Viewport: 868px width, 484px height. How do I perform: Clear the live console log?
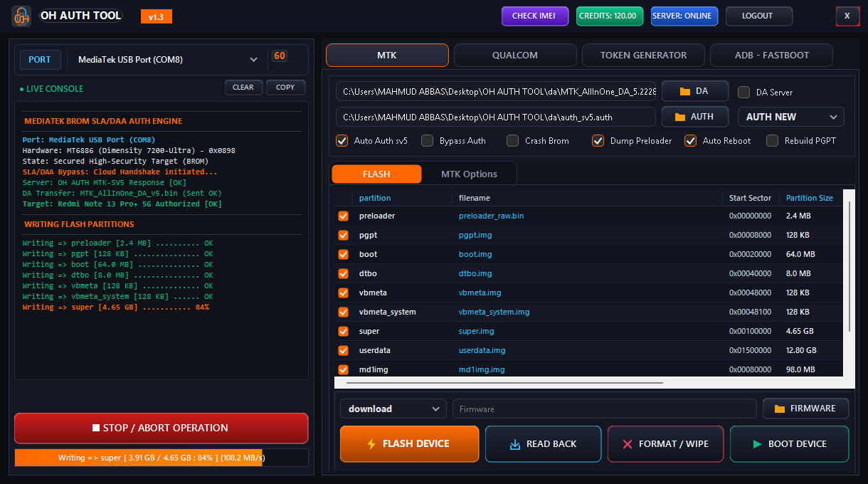click(243, 88)
